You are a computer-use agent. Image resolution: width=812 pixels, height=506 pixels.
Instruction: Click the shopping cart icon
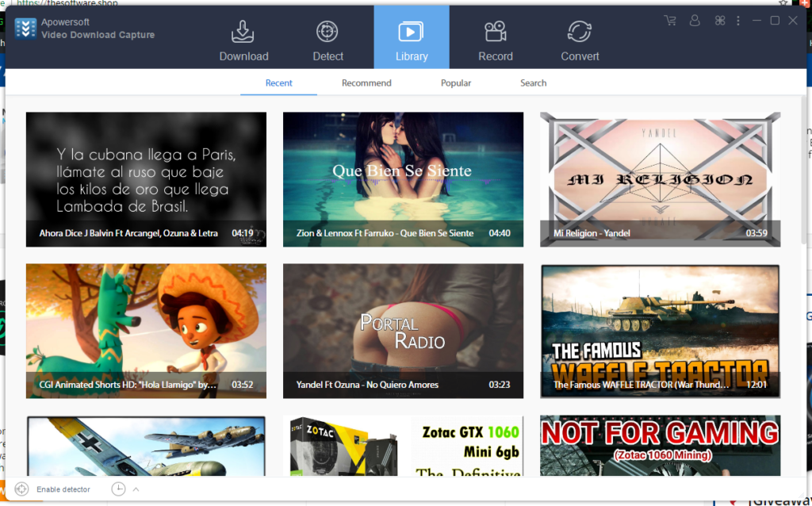pyautogui.click(x=670, y=20)
